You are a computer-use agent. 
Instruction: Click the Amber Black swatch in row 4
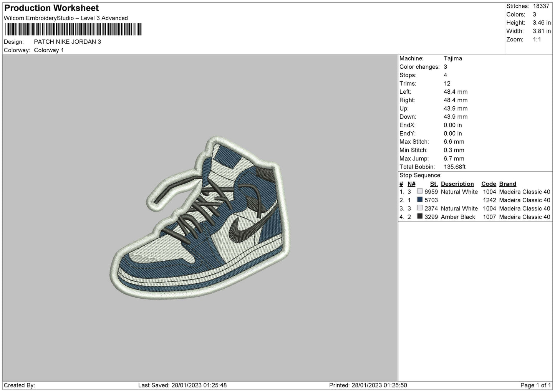pos(420,217)
